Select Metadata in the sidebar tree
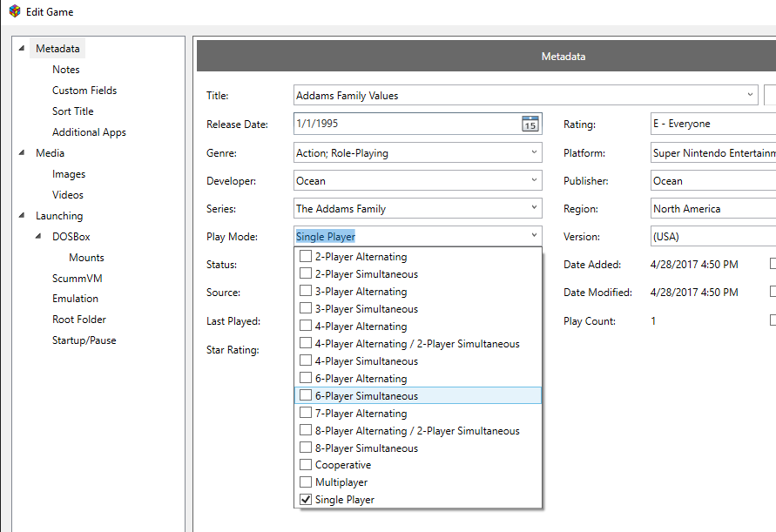 (x=57, y=49)
